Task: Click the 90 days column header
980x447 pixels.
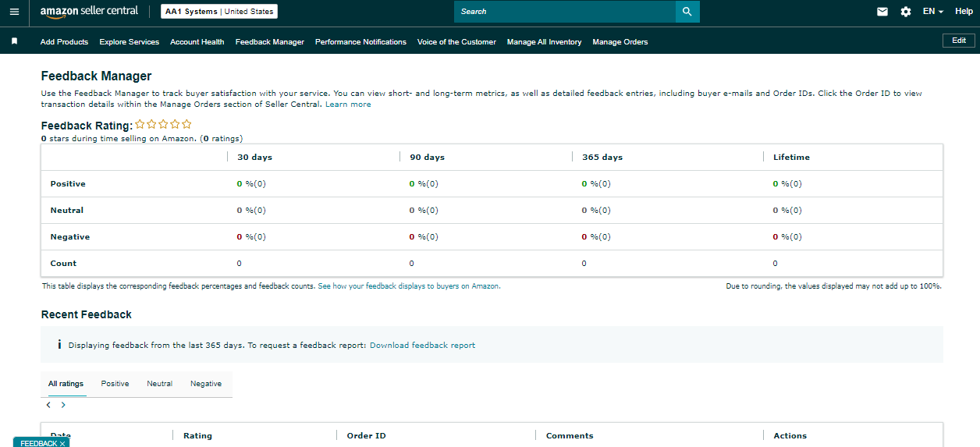Action: tap(427, 158)
